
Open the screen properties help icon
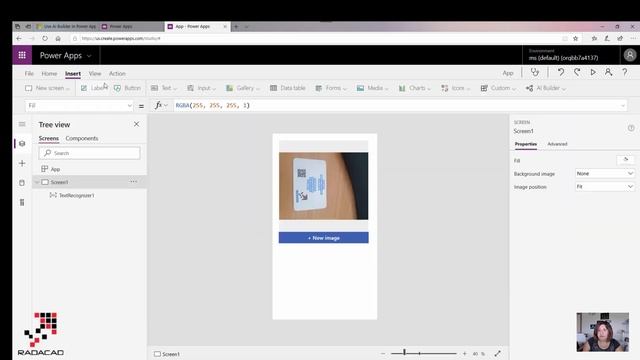(631, 128)
